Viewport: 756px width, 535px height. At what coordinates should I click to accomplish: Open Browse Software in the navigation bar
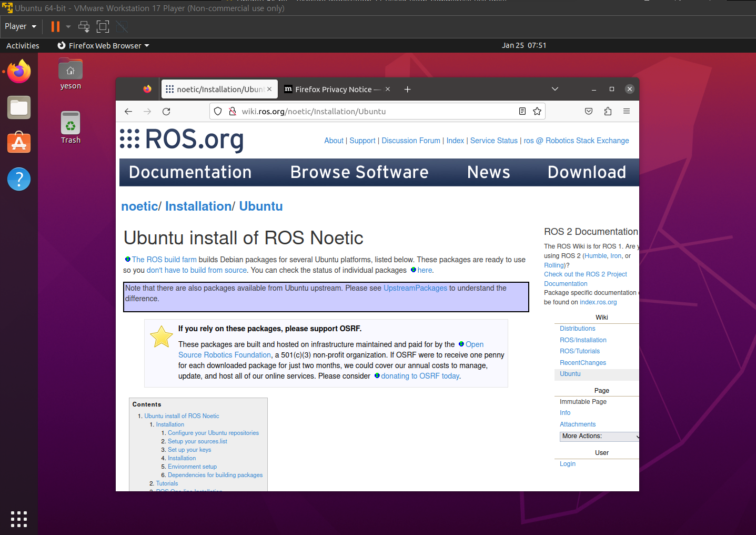[x=359, y=172]
